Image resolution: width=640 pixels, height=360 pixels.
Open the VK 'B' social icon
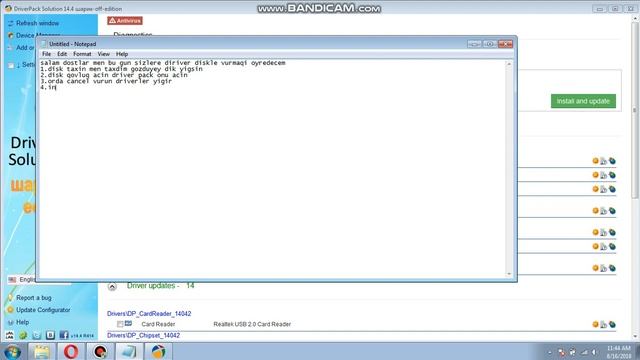coord(50,335)
